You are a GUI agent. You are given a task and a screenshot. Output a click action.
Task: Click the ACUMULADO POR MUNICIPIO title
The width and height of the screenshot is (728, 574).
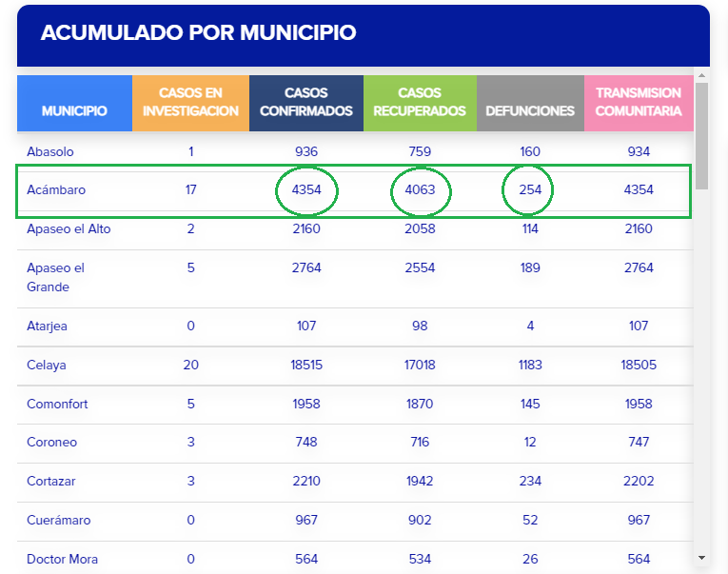pyautogui.click(x=199, y=33)
